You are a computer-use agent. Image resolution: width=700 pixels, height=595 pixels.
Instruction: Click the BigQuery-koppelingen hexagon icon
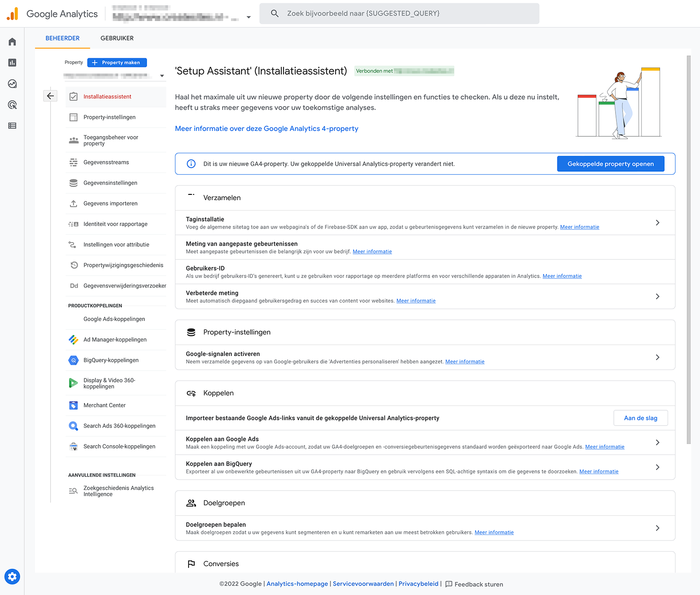pos(73,360)
